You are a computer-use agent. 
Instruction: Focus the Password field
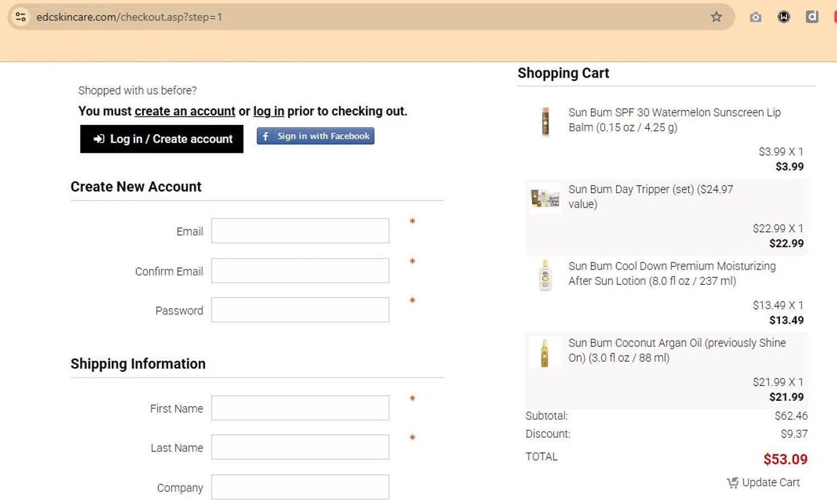[x=300, y=310]
